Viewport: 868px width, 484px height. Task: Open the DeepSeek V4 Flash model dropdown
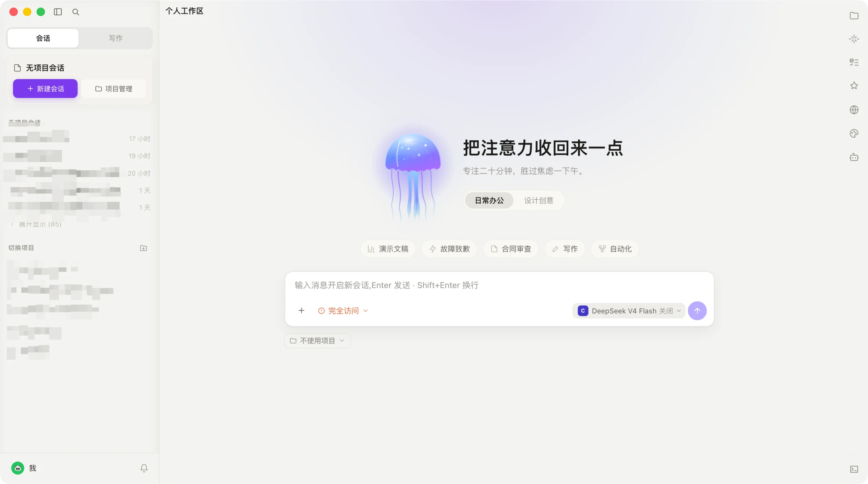pyautogui.click(x=629, y=310)
